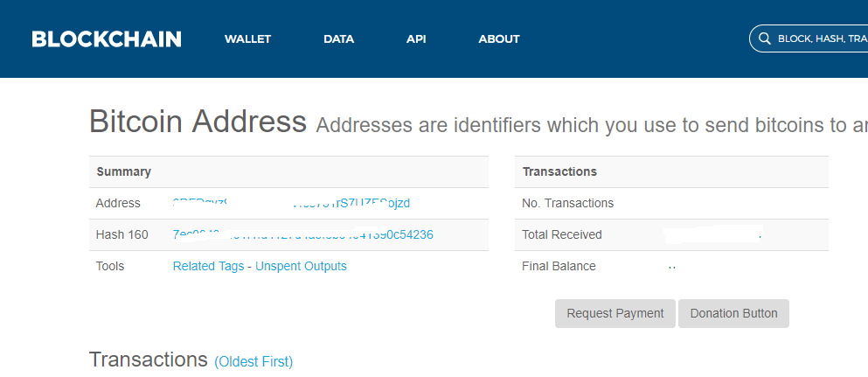Click the Transactions table header
868x377 pixels.
(559, 171)
